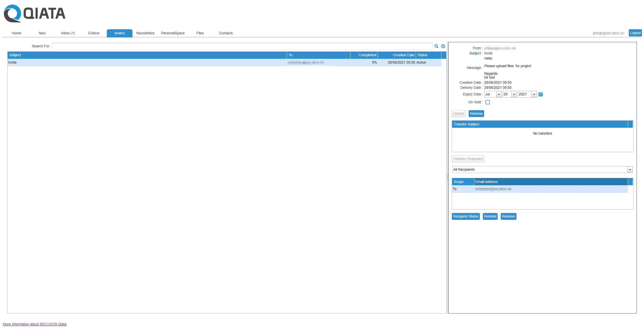Go to the PersonalSpace tab

173,33
